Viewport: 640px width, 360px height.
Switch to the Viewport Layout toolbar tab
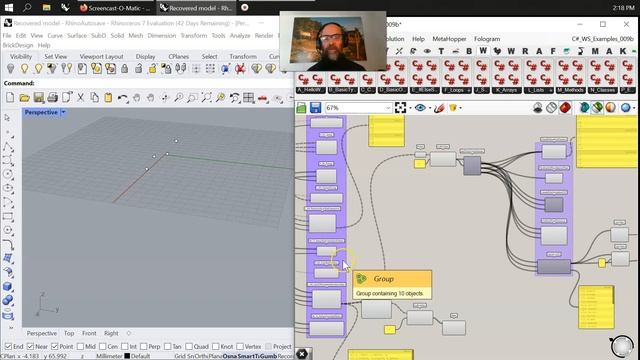point(101,56)
